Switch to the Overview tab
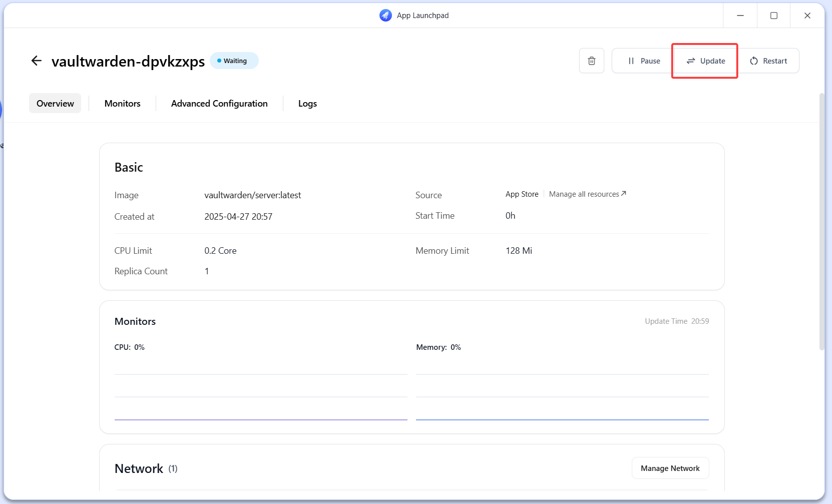This screenshot has height=504, width=832. [x=55, y=103]
